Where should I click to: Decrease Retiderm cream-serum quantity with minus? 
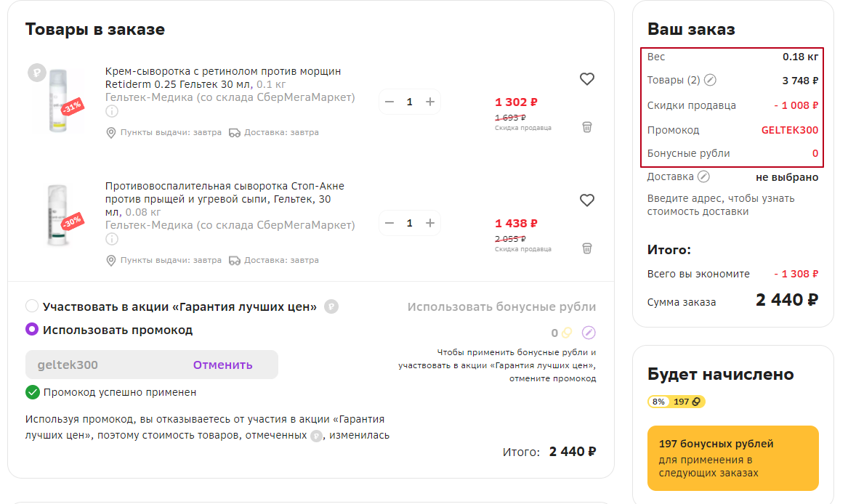coord(389,102)
